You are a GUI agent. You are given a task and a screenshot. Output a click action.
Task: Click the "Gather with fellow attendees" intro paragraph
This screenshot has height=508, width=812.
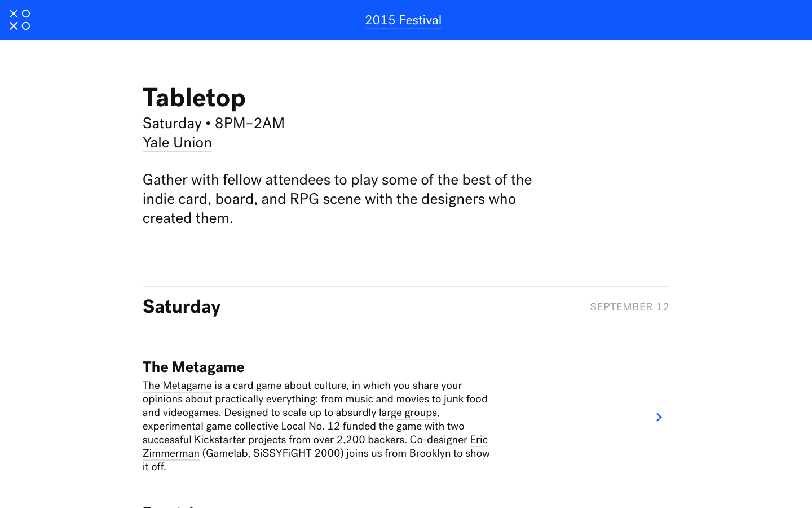pos(337,199)
